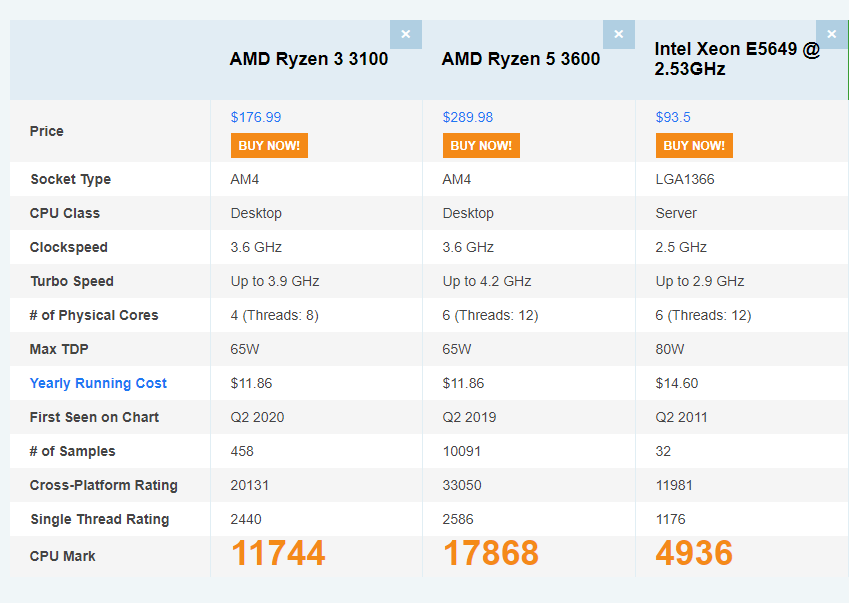Click the 11981 cross-platform value

pyautogui.click(x=674, y=486)
